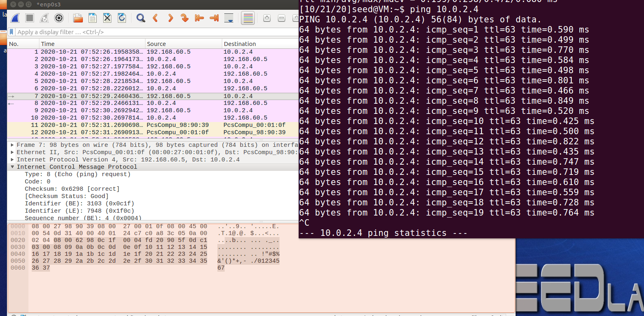
Task: Select highlighted packet 7 row
Action: coord(153,96)
